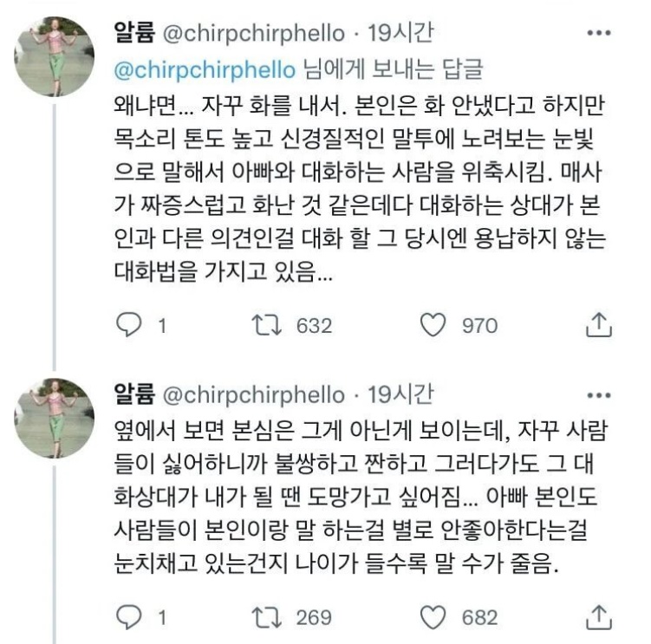Retweet the first tweet with 632 retweets

point(266,325)
